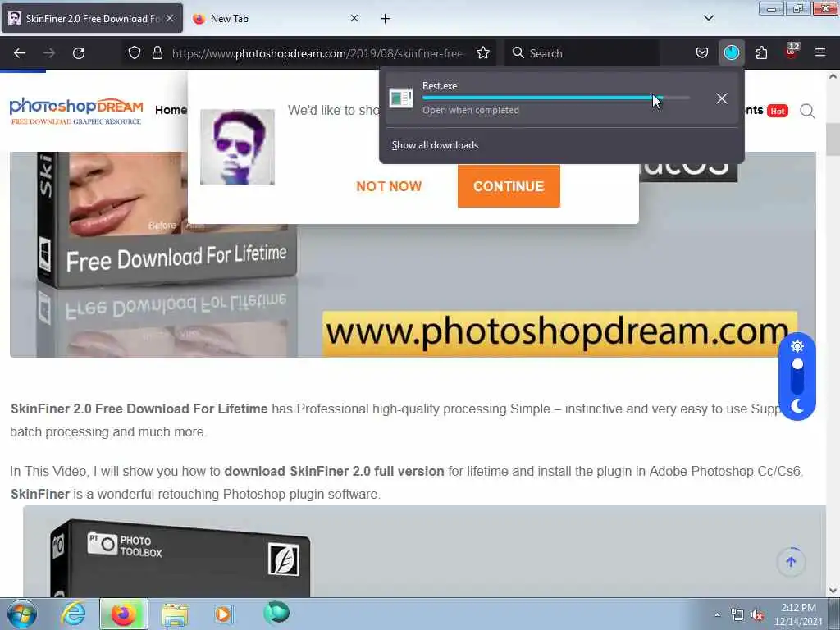
Task: Open the media player taskbar icon
Action: pyautogui.click(x=224, y=614)
